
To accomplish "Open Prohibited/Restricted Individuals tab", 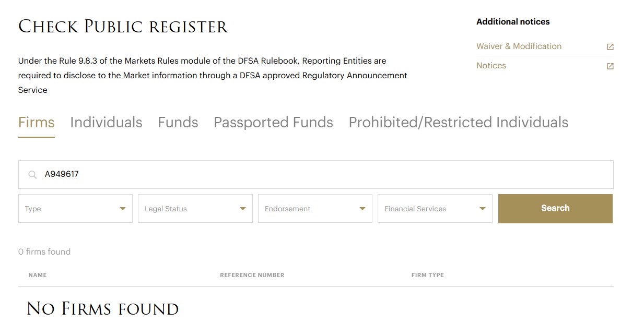I will click(458, 123).
